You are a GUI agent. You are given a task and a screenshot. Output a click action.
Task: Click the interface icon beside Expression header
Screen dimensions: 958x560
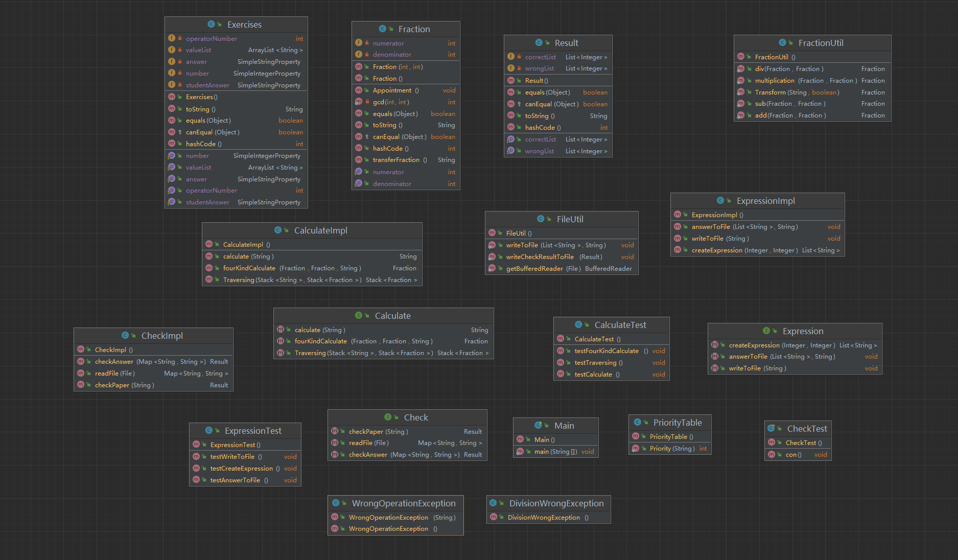pyautogui.click(x=766, y=331)
